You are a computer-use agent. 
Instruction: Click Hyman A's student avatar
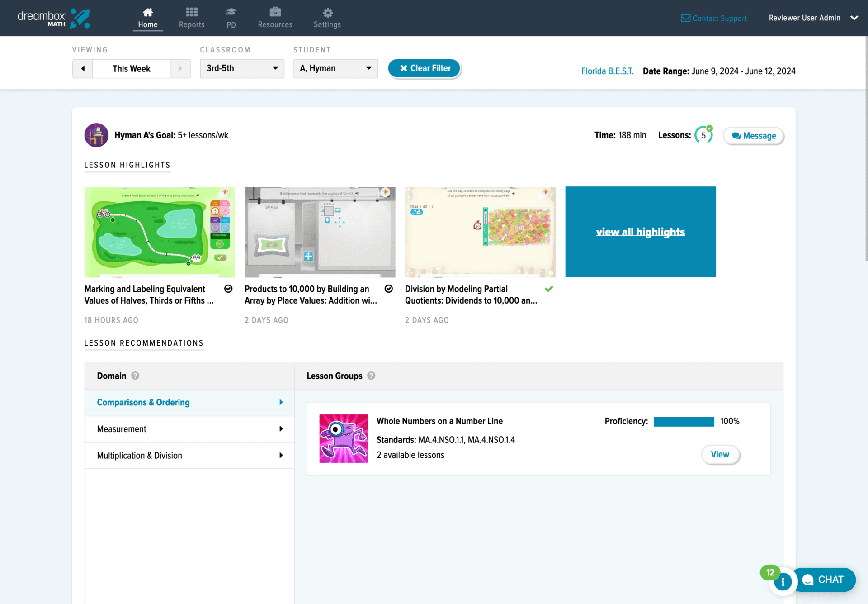(x=96, y=135)
